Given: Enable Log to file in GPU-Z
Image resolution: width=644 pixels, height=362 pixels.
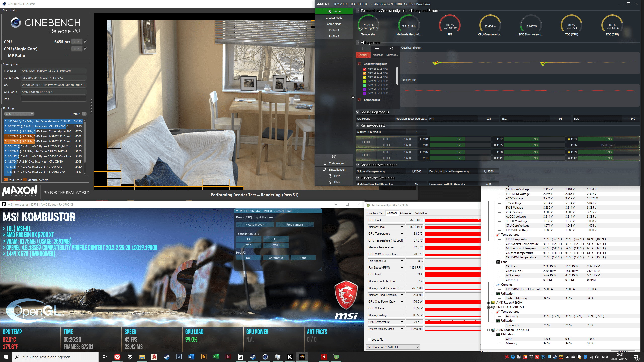Looking at the screenshot, I should coord(370,340).
